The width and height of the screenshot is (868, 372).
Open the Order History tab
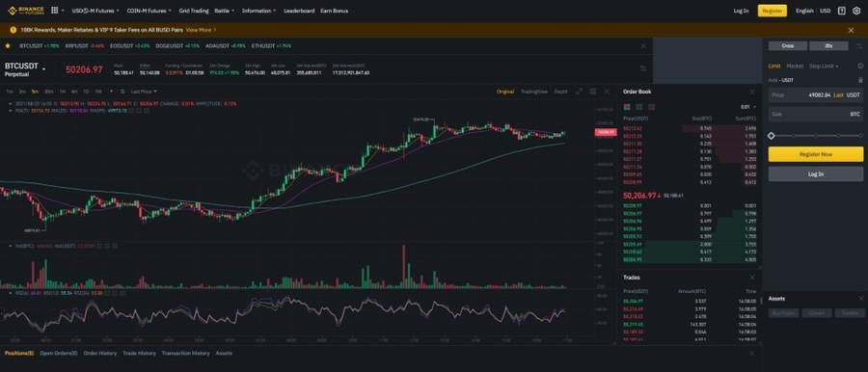tap(100, 353)
